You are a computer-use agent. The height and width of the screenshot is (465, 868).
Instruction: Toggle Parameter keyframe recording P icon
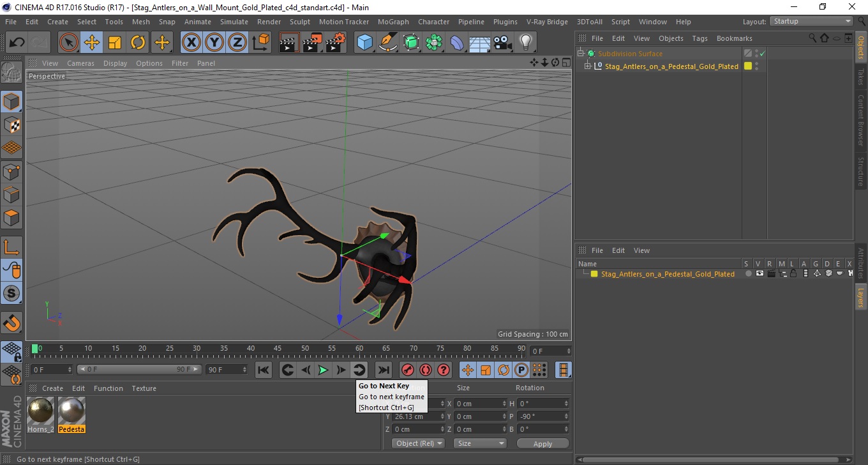pyautogui.click(x=521, y=370)
